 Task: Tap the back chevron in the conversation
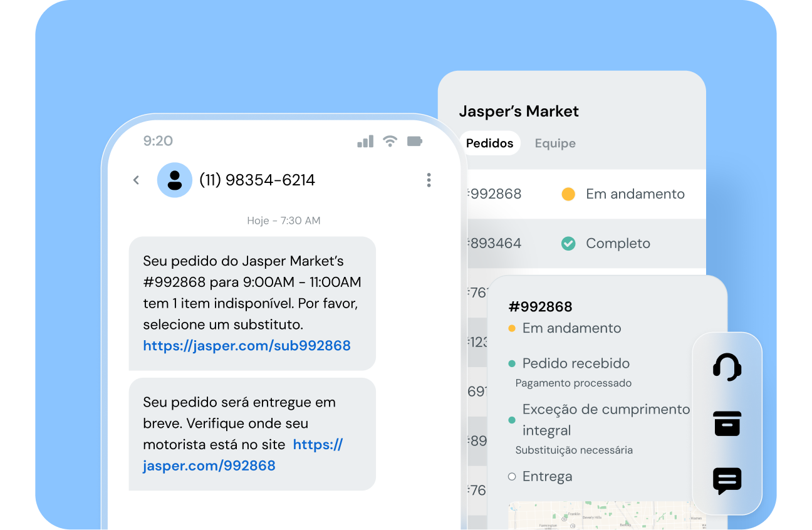pyautogui.click(x=136, y=180)
